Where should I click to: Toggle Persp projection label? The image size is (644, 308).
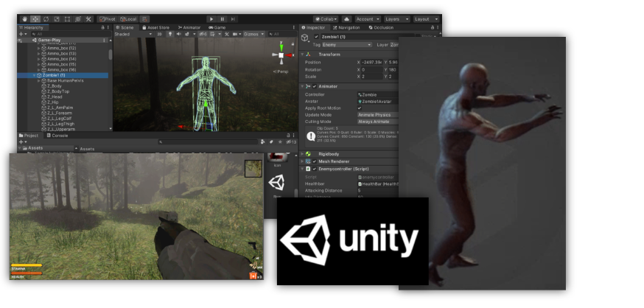[x=281, y=71]
